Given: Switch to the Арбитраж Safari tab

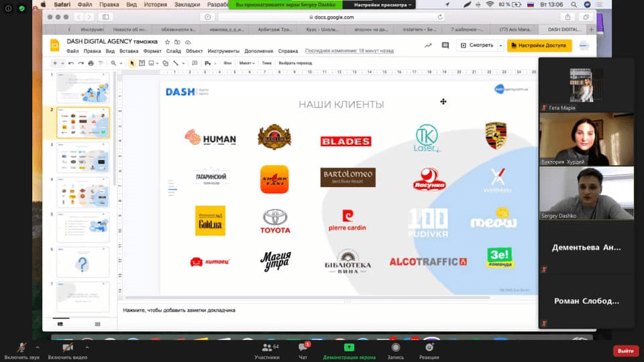Looking at the screenshot, I should pyautogui.click(x=275, y=29).
